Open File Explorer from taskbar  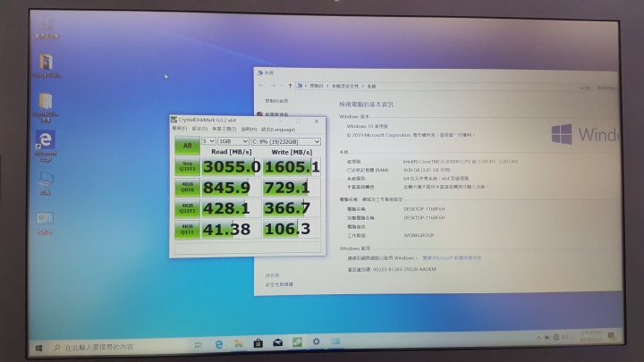238,343
